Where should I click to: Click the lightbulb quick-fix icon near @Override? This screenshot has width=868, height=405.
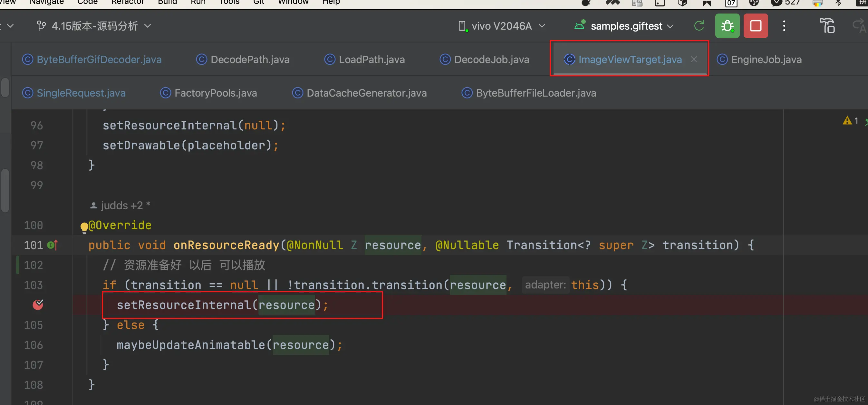[x=84, y=227]
